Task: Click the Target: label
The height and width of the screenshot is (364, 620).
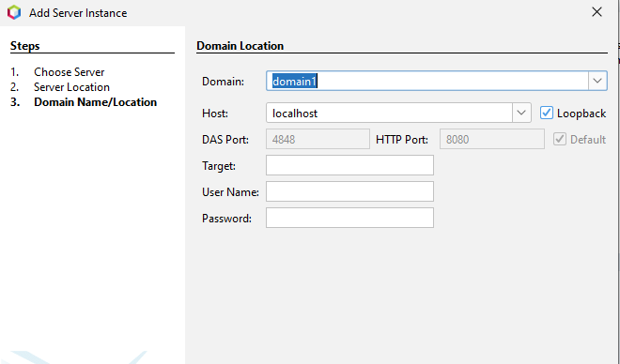Action: point(219,166)
